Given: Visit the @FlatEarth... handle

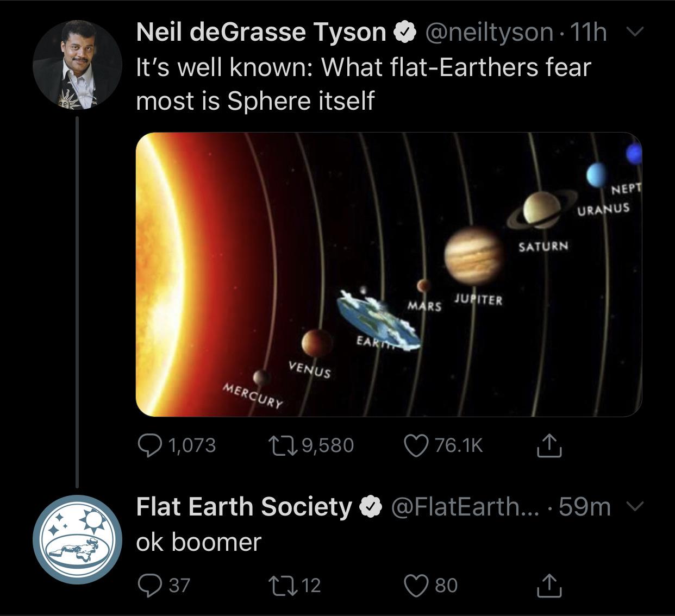Looking at the screenshot, I should click(x=457, y=506).
